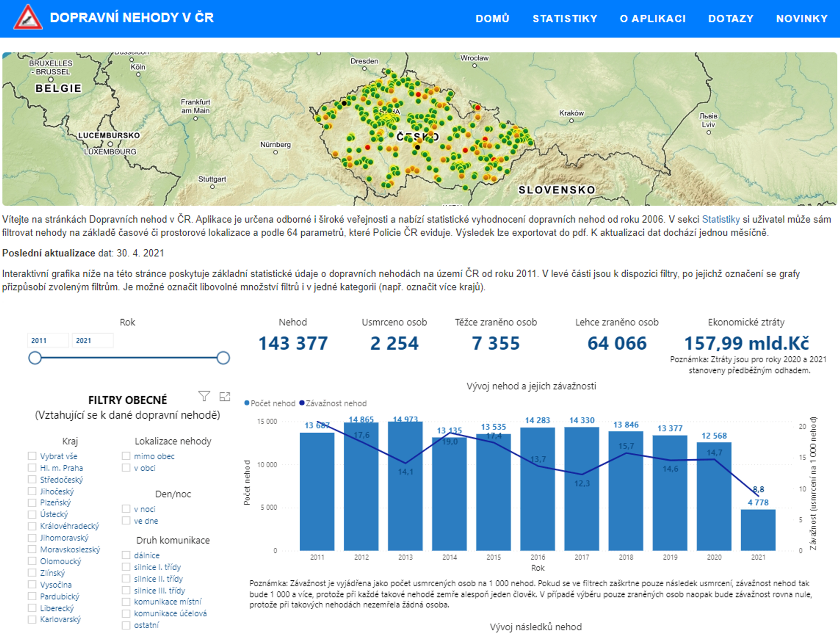Click the filter funnel icon

204,397
